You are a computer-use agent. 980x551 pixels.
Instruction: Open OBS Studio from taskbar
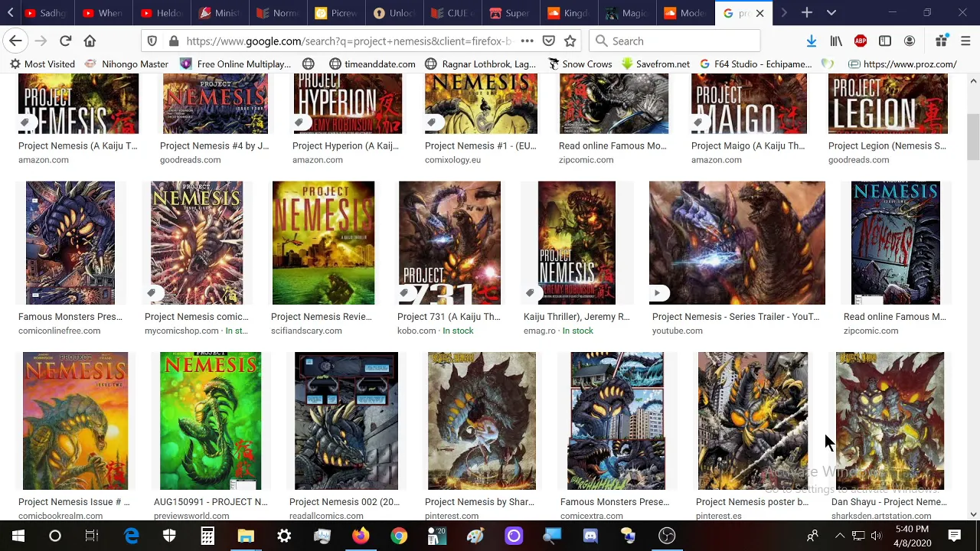pos(667,536)
